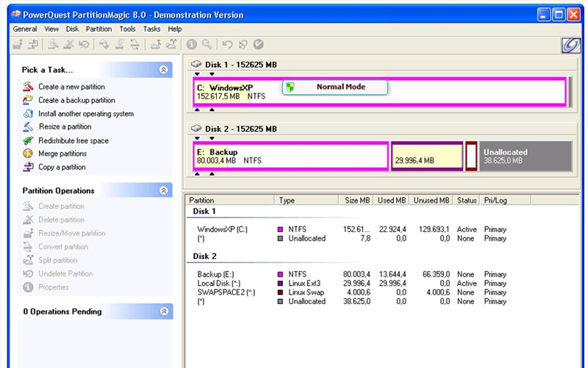This screenshot has width=588, height=368.
Task: Select the Local Disk (*:) list row
Action: pos(352,283)
